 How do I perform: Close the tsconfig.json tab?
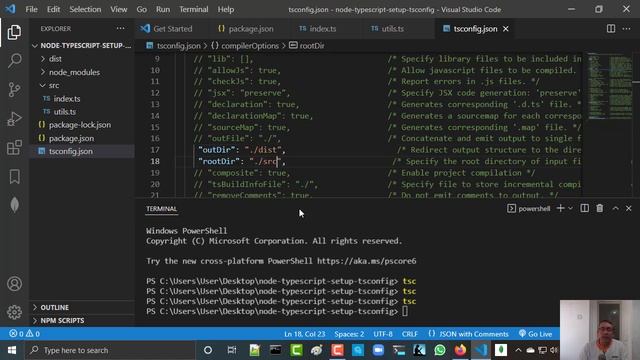[506, 29]
